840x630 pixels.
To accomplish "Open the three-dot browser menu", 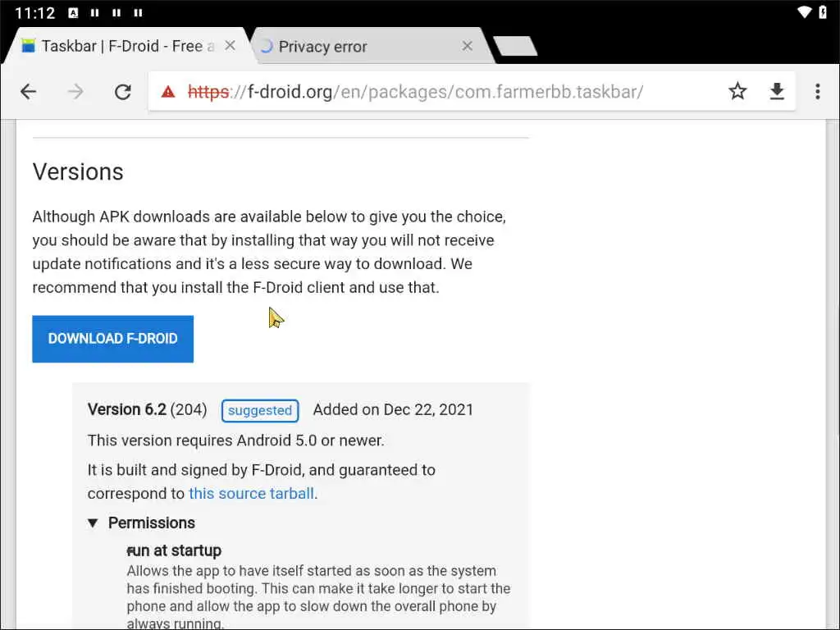I will pos(818,92).
